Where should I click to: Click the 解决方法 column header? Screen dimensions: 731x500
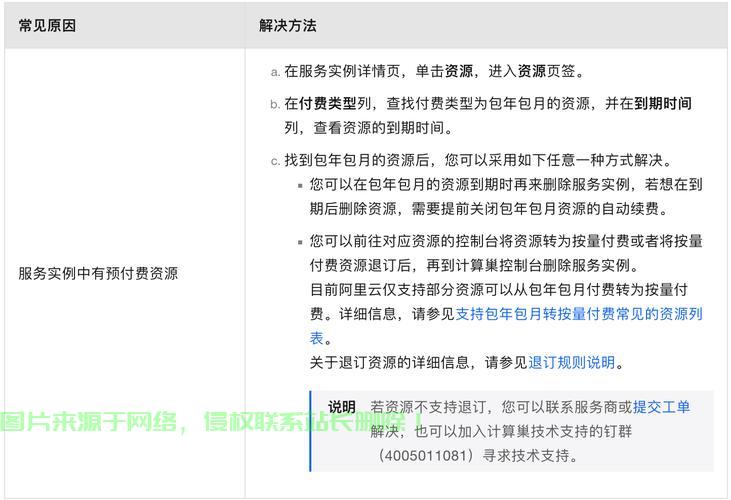(x=287, y=26)
